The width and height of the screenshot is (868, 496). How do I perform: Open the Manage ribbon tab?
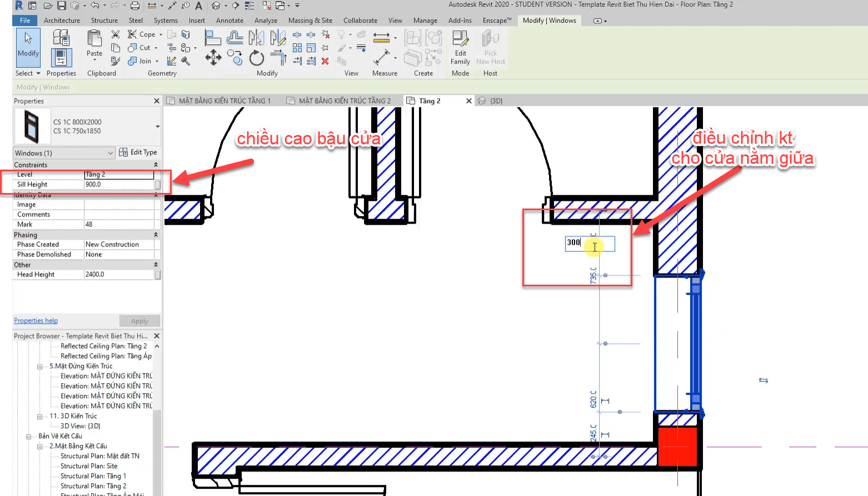pos(425,21)
